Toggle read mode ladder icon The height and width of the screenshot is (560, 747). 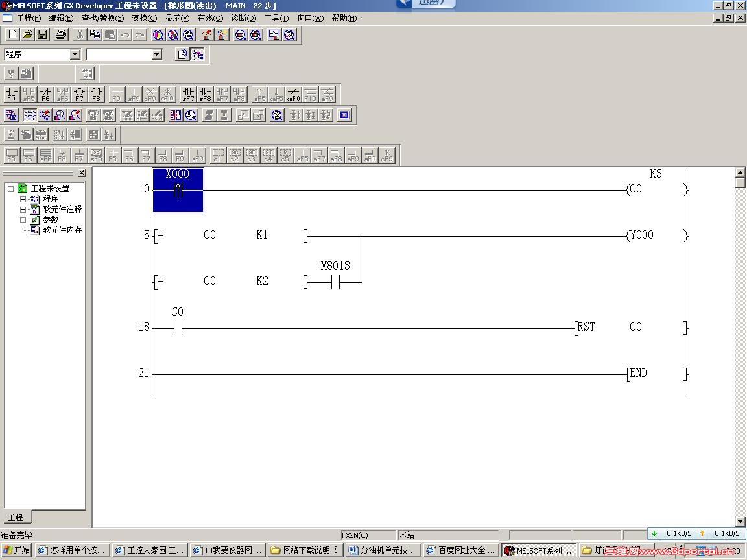click(x=30, y=115)
